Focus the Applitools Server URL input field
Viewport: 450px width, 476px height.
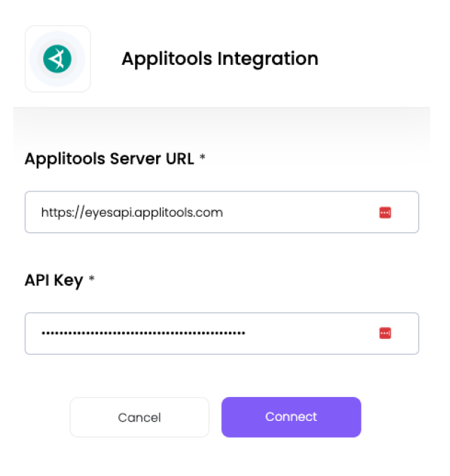coord(222,212)
